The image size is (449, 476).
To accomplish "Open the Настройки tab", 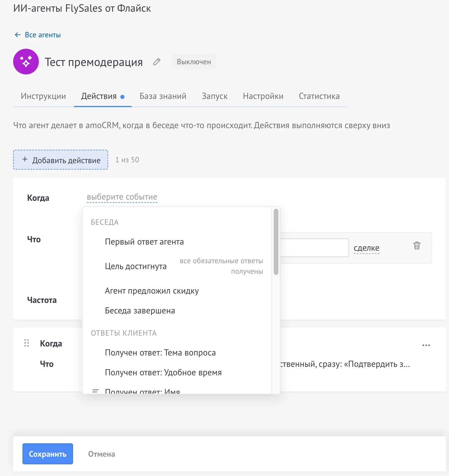I will 263,96.
